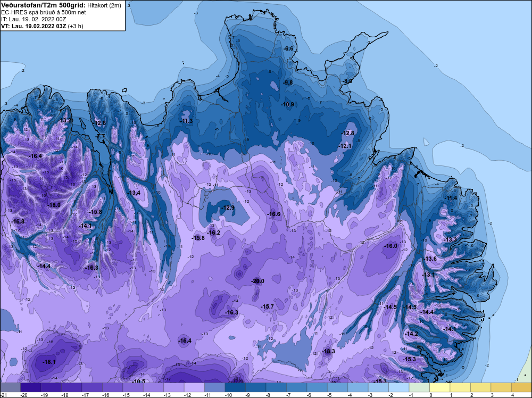Image resolution: width=532 pixels, height=398 pixels.
Task: Click the -17 label in the color legend
Action: click(x=85, y=395)
